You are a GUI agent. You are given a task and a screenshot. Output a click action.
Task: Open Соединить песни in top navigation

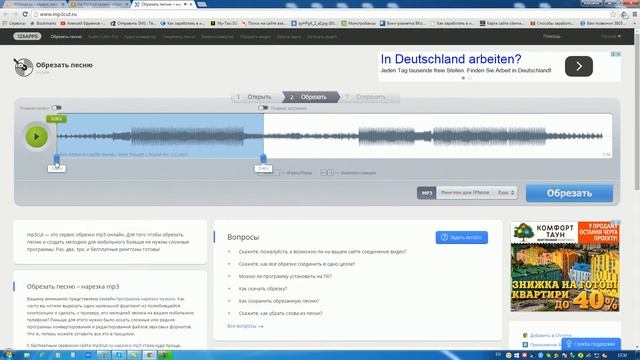coord(178,36)
